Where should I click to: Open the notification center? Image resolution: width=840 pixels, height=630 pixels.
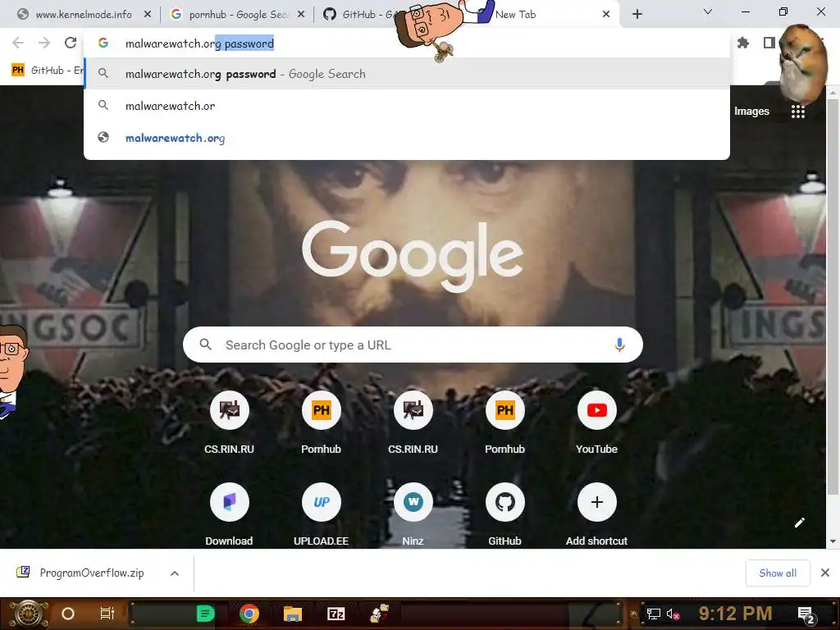806,614
